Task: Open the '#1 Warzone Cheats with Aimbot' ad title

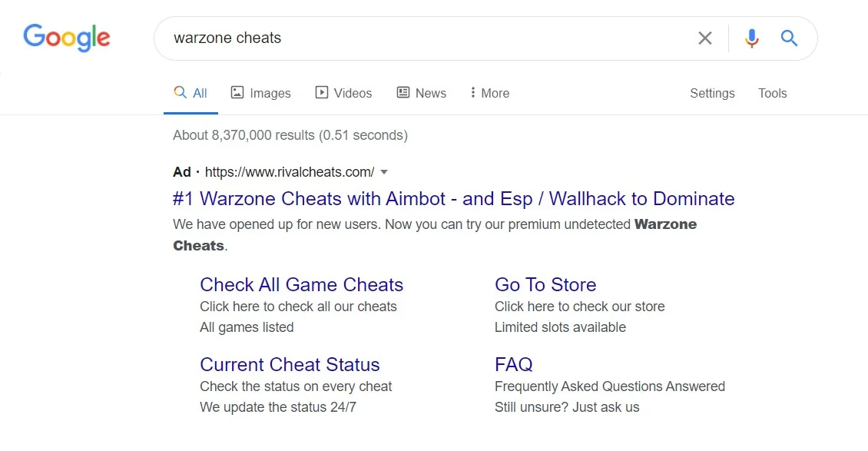Action: tap(453, 199)
